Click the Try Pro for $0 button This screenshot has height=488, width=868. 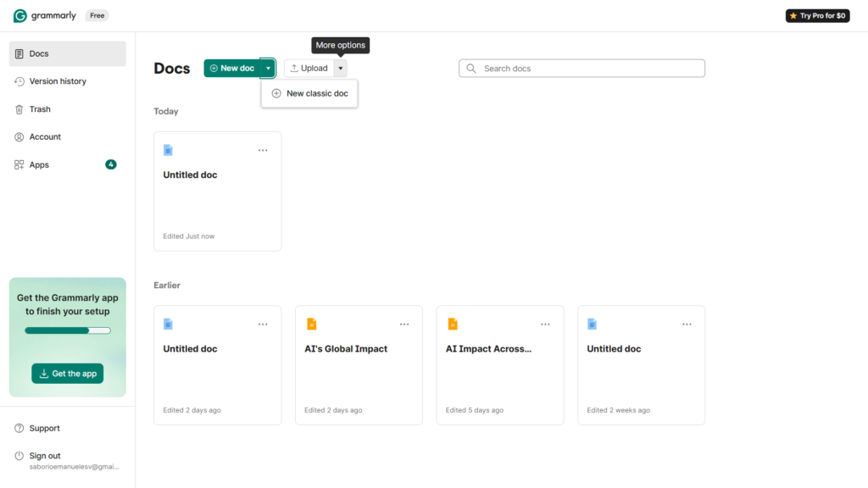click(818, 15)
